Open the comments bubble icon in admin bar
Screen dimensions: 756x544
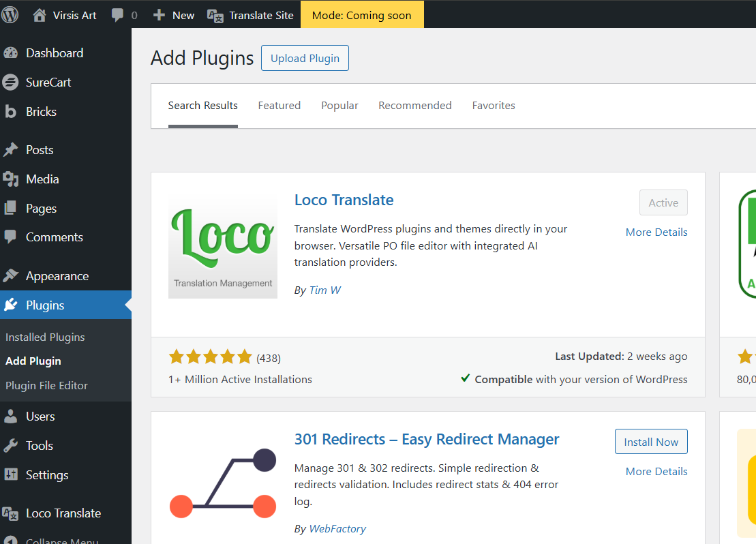[118, 15]
